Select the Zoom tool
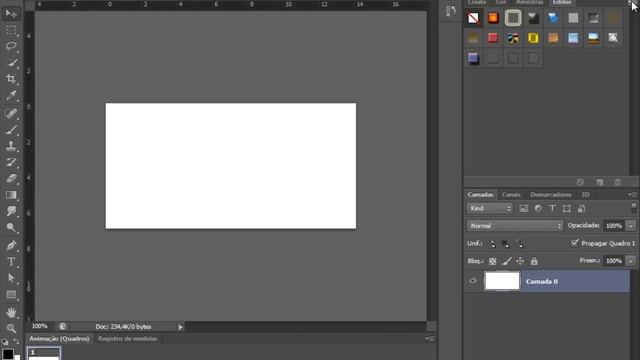Viewport: 640px width, 360px height. 11,328
